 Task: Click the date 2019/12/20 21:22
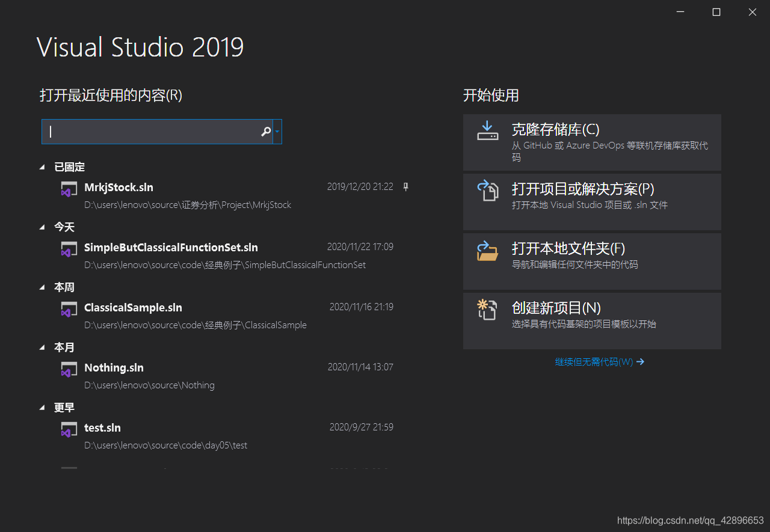360,187
